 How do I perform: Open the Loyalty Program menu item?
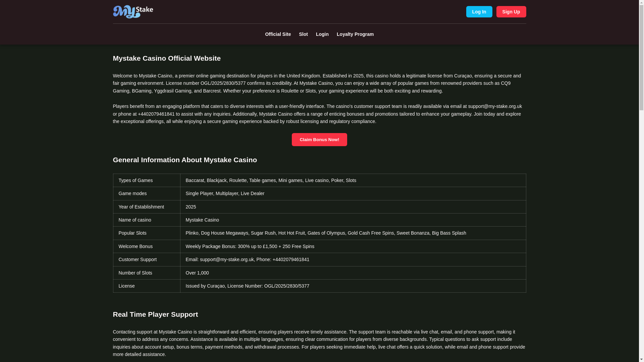point(355,34)
